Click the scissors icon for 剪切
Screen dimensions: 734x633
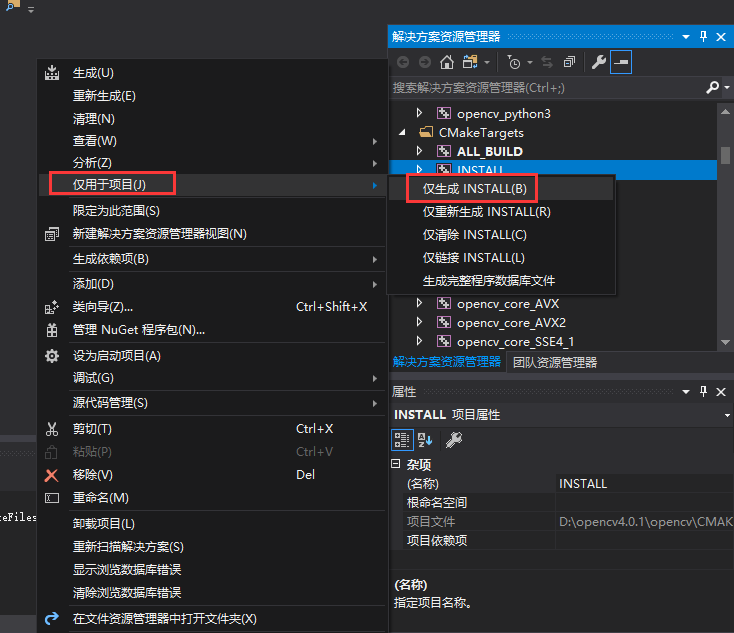52,429
